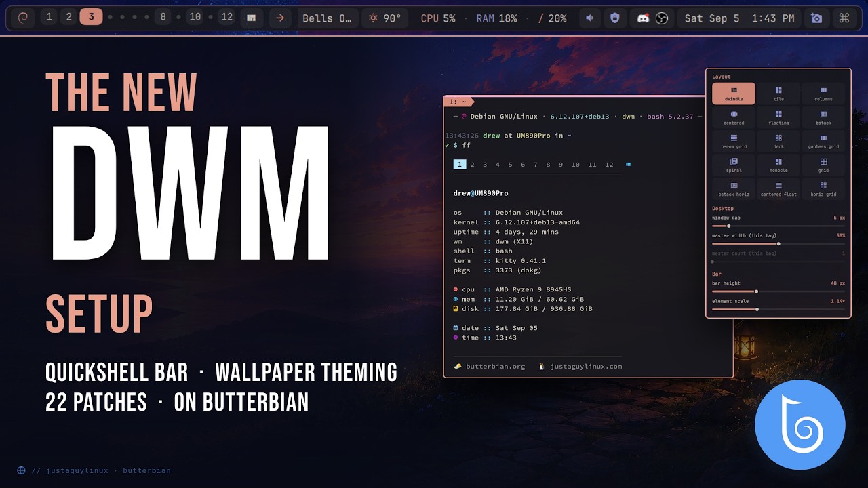Image resolution: width=868 pixels, height=488 pixels.
Task: Click the 'kitty 0.41.1' term value in the terminal
Action: click(520, 261)
